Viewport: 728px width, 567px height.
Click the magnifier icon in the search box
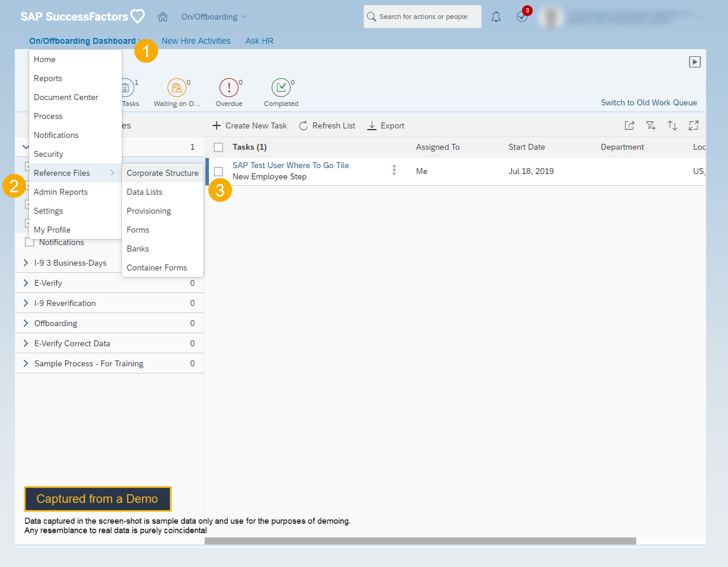tap(372, 17)
